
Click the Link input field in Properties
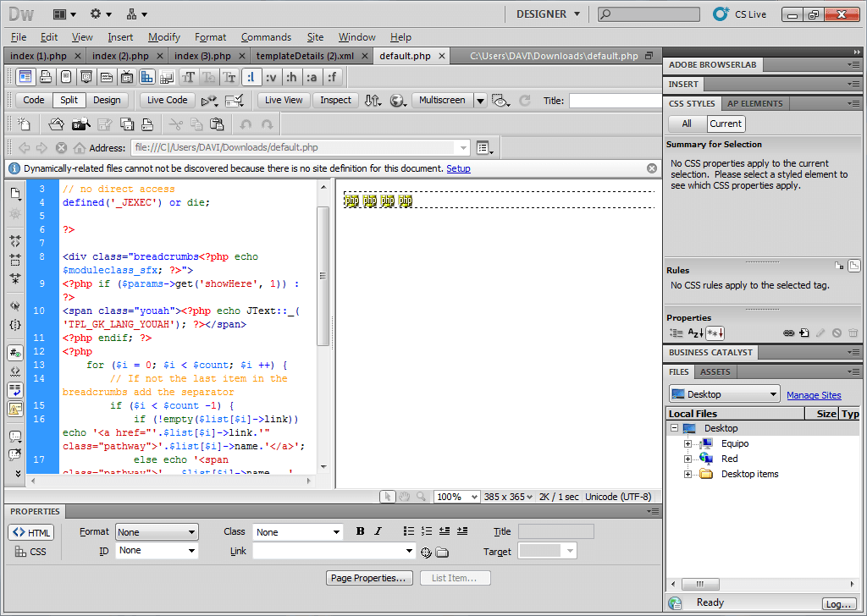(x=334, y=551)
